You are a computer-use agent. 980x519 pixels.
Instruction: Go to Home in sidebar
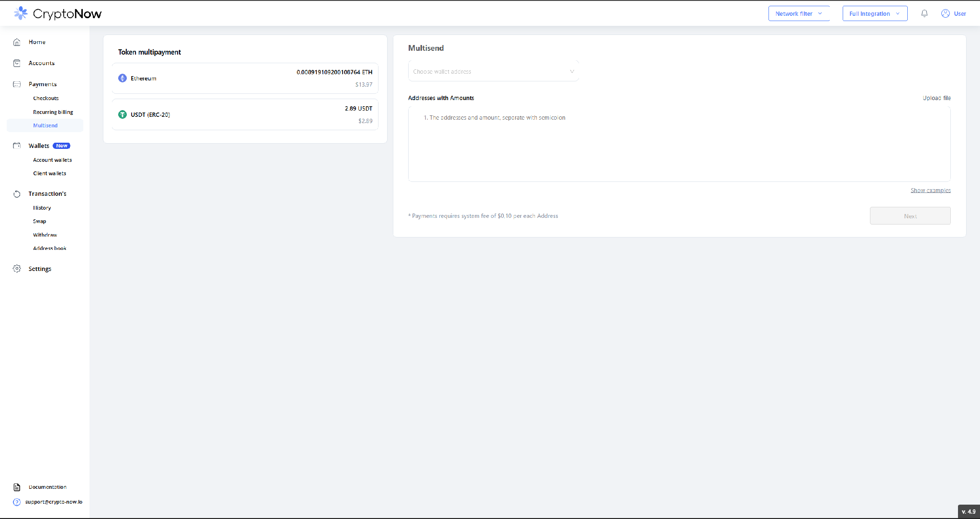pyautogui.click(x=37, y=42)
